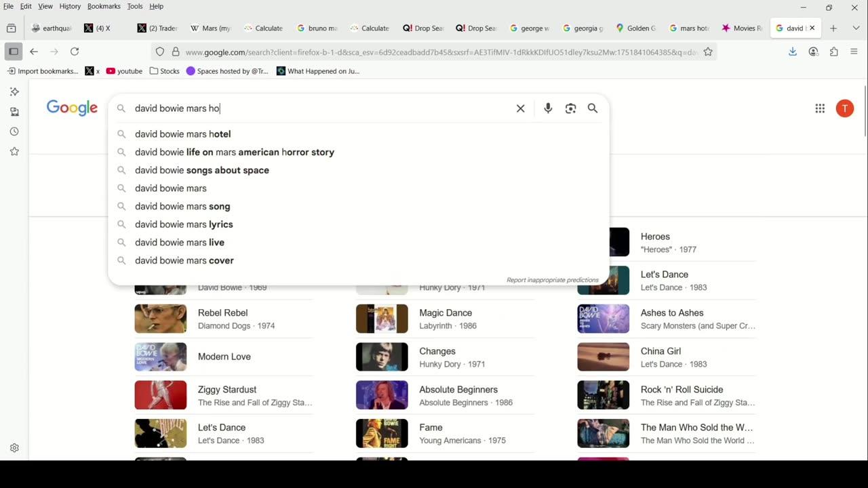The width and height of the screenshot is (868, 488).
Task: Open the Bookmarks menu
Action: (x=104, y=6)
